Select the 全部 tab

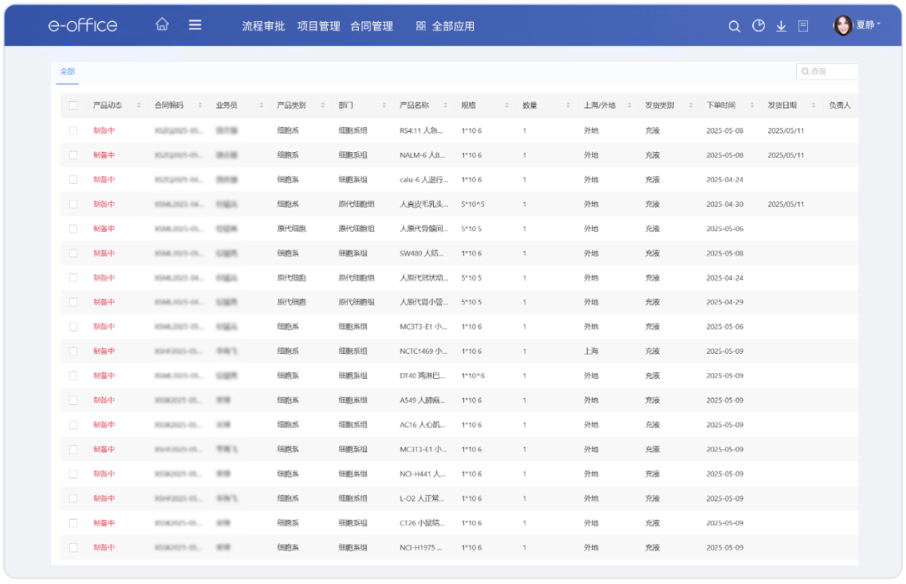[x=68, y=72]
